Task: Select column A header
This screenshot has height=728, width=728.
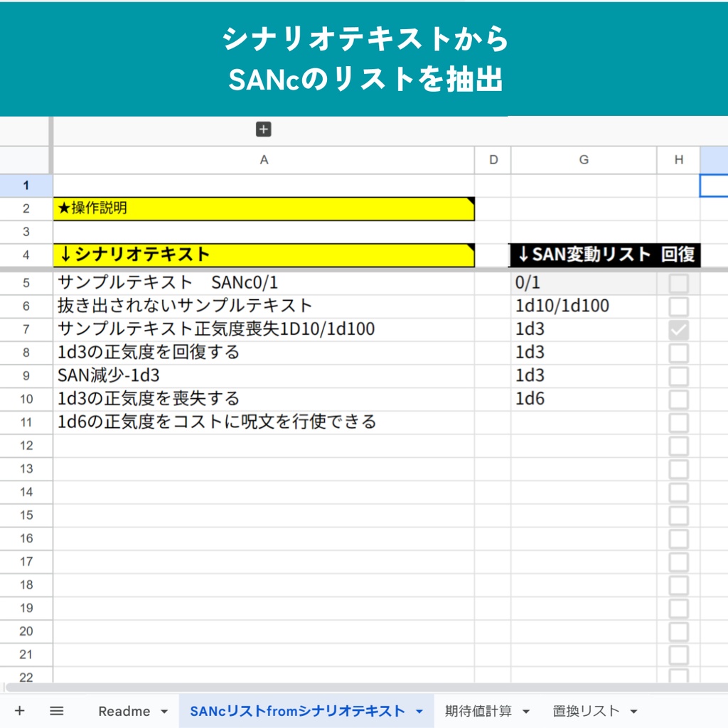Action: (264, 159)
